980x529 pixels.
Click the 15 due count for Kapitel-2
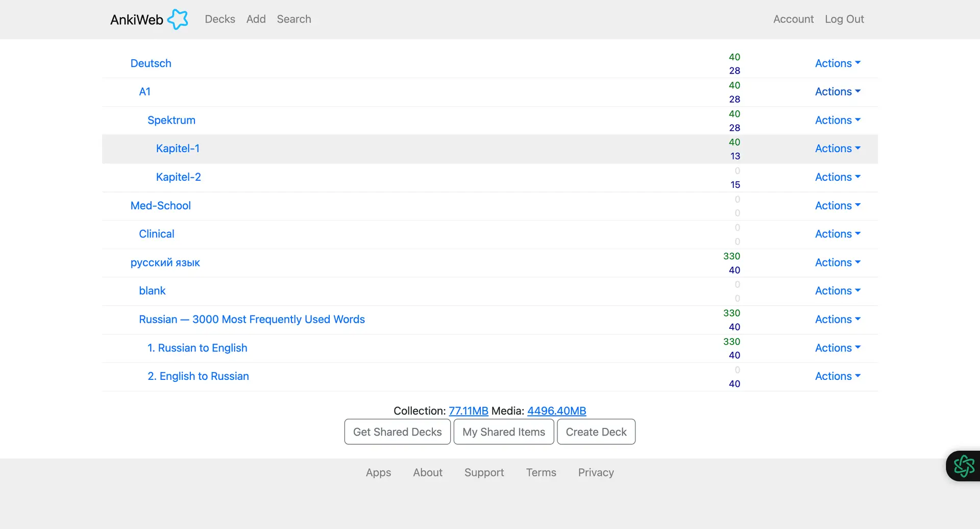pyautogui.click(x=735, y=184)
